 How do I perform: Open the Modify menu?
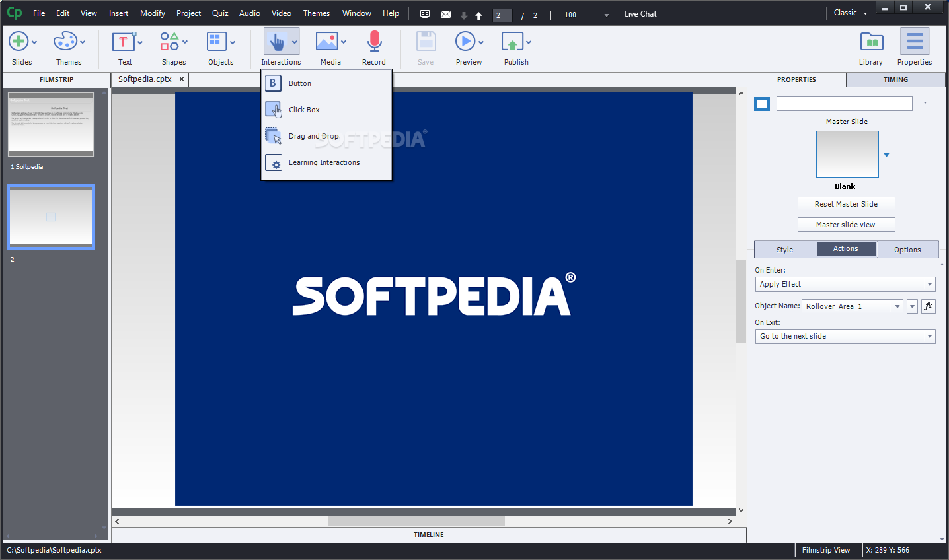coord(153,13)
